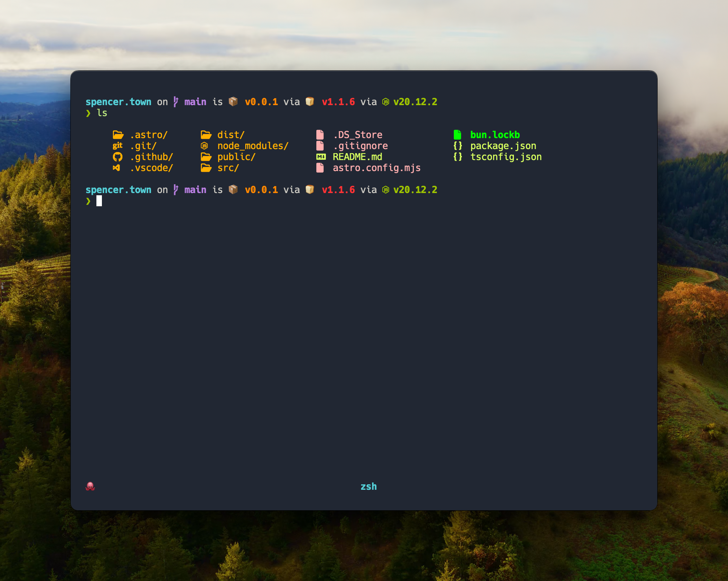Select the .git/ directory icon
This screenshot has width=728, height=581.
tap(117, 145)
